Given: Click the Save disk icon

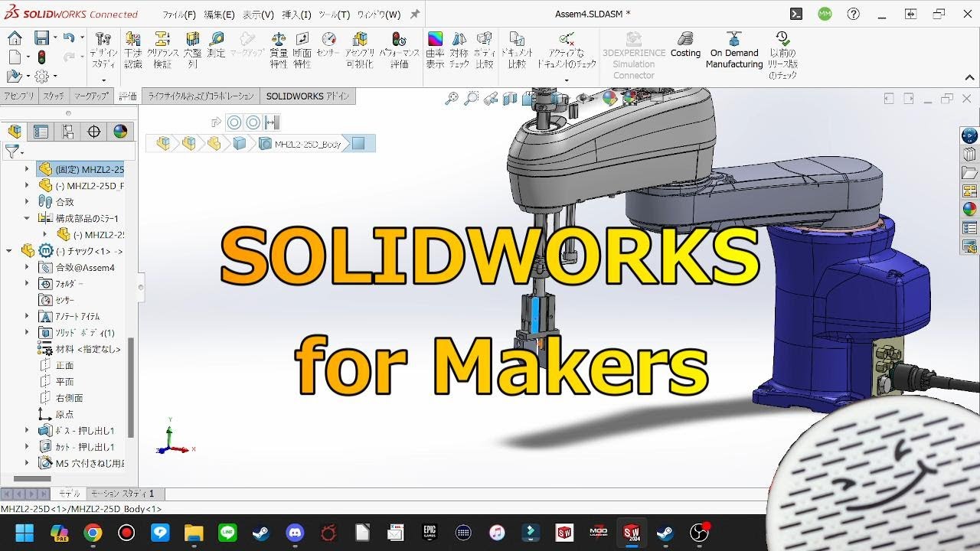Looking at the screenshot, I should (x=41, y=38).
